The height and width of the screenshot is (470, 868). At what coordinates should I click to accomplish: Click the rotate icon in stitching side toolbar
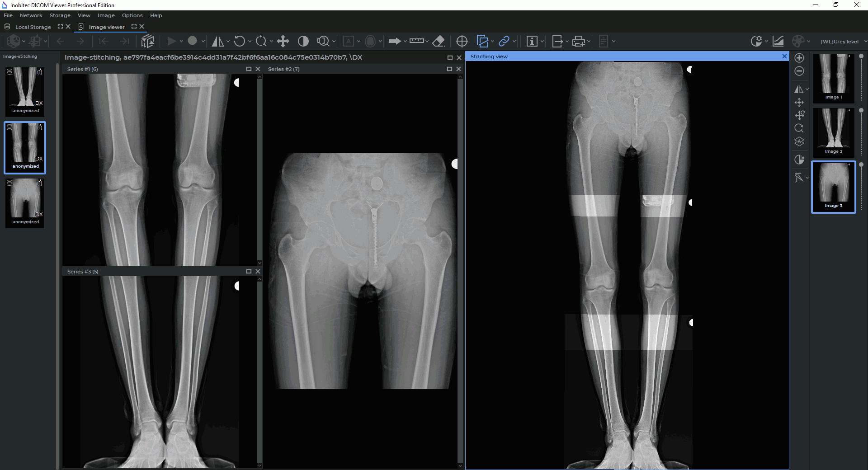799,128
